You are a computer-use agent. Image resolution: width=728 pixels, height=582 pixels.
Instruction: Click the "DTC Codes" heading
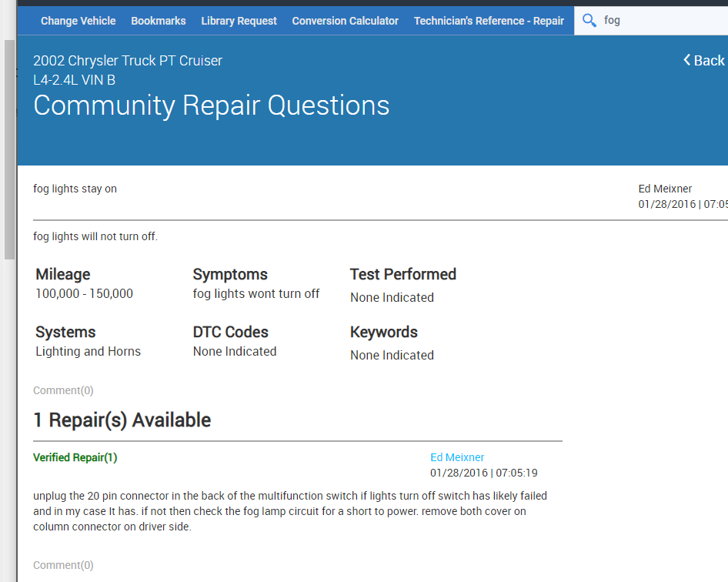pyautogui.click(x=230, y=332)
